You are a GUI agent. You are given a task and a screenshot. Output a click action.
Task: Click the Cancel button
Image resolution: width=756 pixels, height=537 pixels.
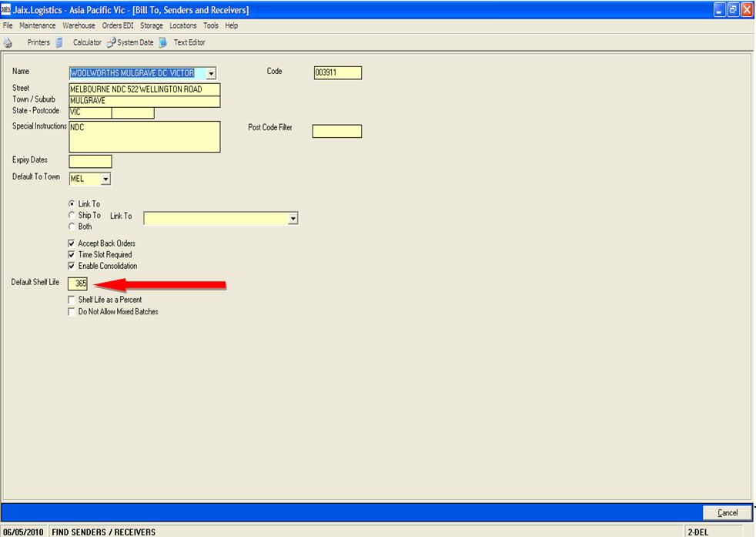point(727,512)
